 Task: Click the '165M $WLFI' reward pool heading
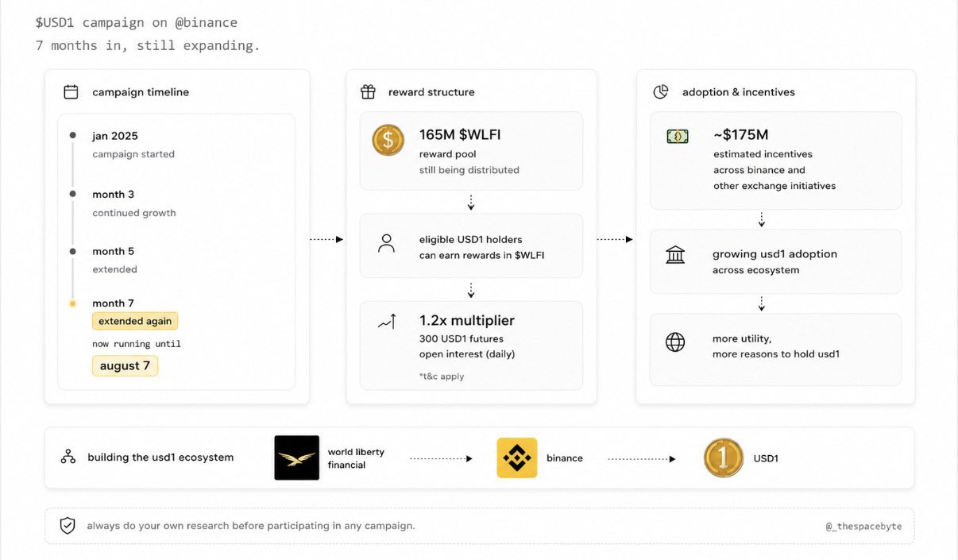tap(460, 134)
